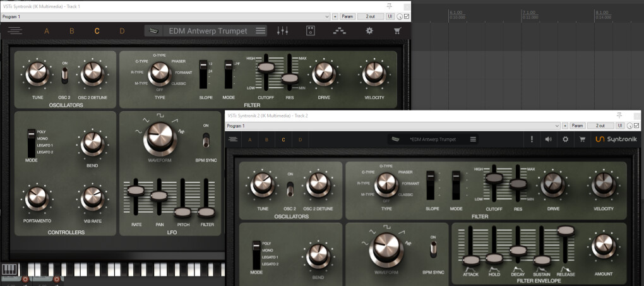Pin the Syntronik Track 1 window
Viewport: 644px width, 286px height.
pos(390,6)
